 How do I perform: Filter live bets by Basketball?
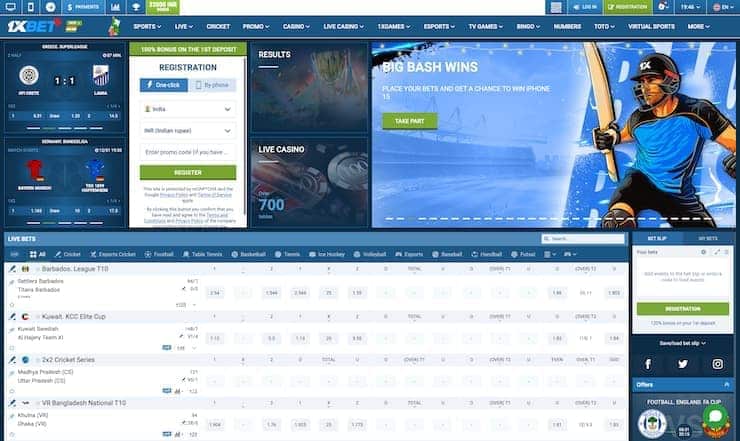tap(248, 254)
